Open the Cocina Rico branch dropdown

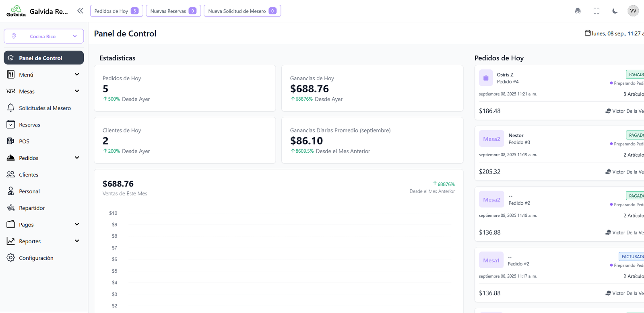coord(43,36)
